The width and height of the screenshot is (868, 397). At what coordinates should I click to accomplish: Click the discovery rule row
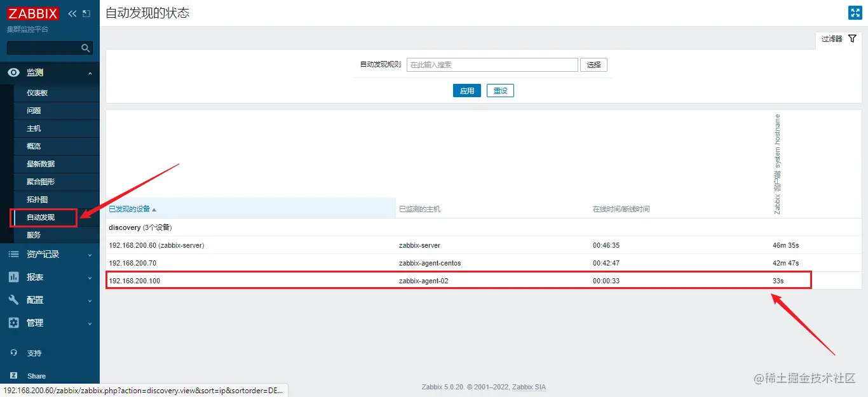(484, 227)
